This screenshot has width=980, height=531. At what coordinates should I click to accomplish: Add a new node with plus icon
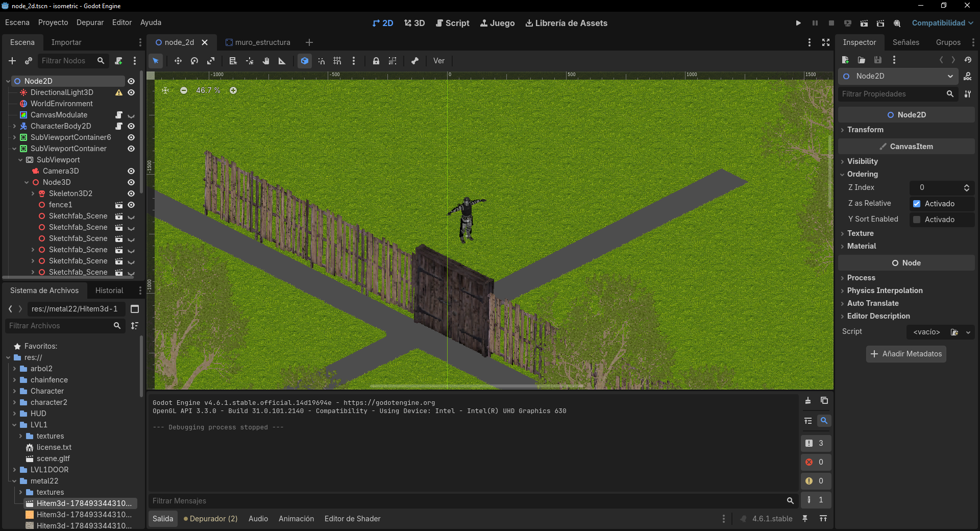click(12, 61)
